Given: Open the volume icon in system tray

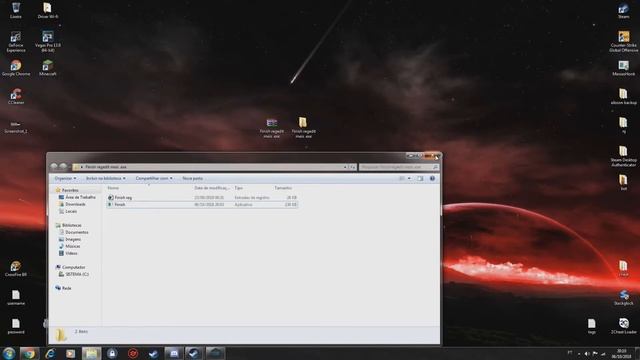Looking at the screenshot, I should point(587,353).
